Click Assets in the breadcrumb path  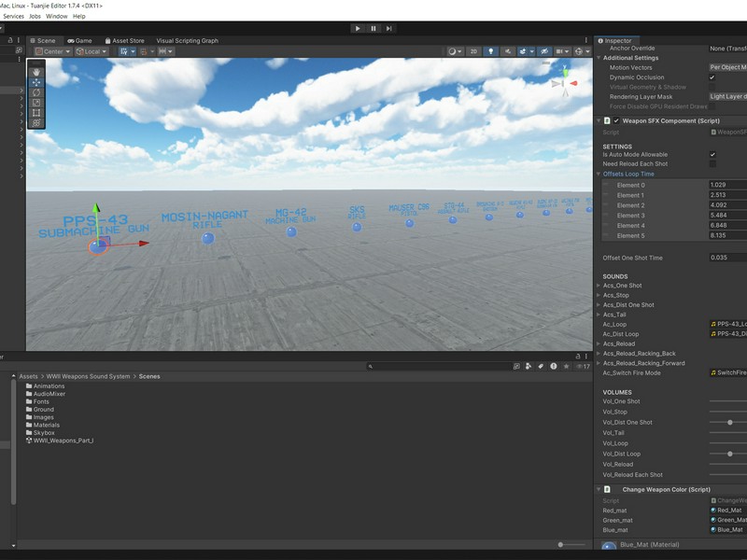pos(28,376)
